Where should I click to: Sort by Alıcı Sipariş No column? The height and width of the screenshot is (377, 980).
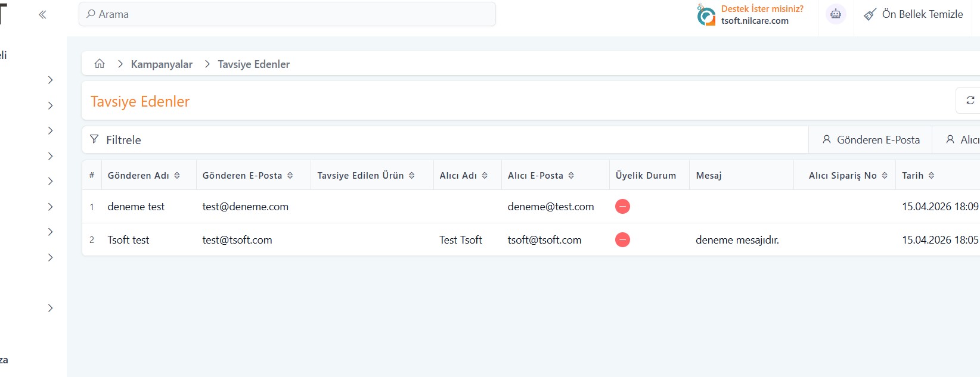[x=885, y=176]
